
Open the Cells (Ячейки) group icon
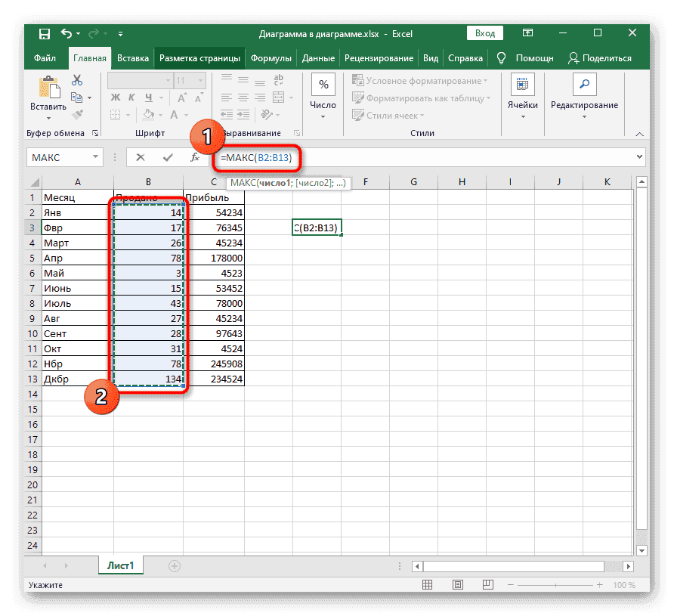pos(522,85)
